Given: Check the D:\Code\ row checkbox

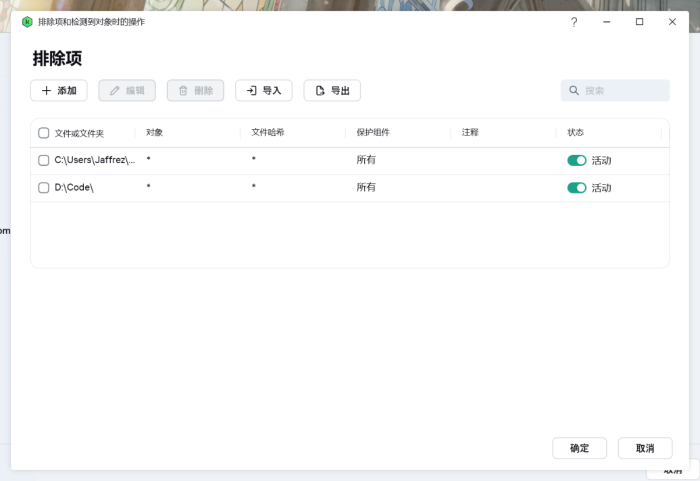Looking at the screenshot, I should click(43, 188).
